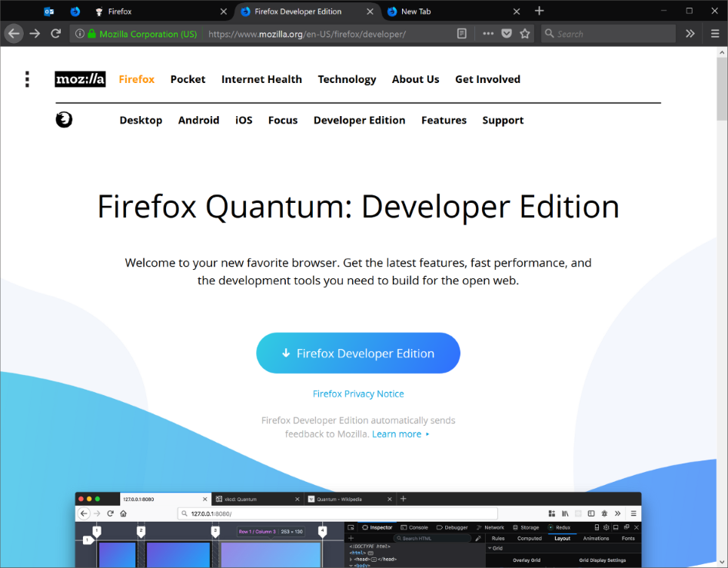The image size is (728, 568).
Task: Download Firefox Developer Edition button
Action: coord(358,353)
